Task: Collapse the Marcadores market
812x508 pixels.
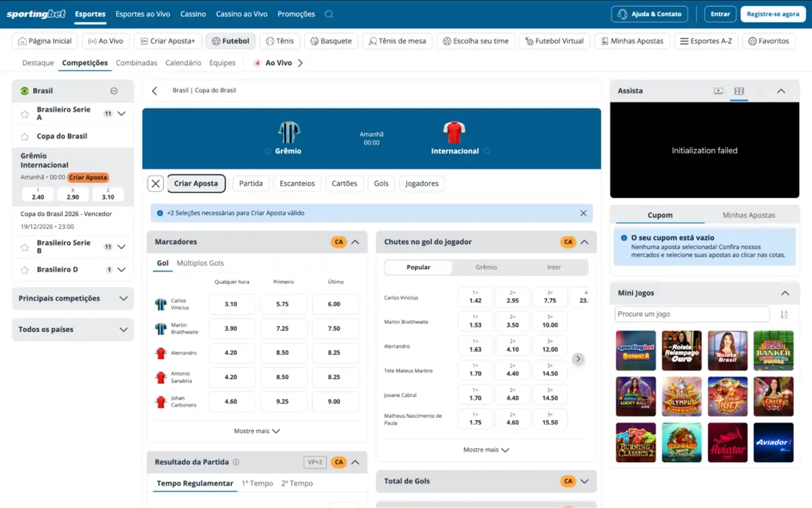Action: [355, 242]
